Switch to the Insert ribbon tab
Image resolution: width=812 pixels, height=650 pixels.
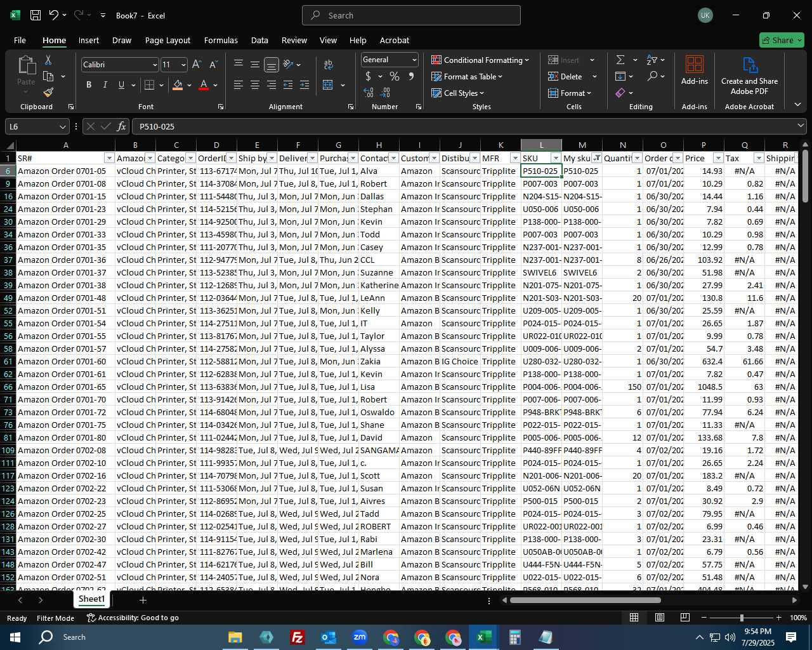pyautogui.click(x=89, y=40)
